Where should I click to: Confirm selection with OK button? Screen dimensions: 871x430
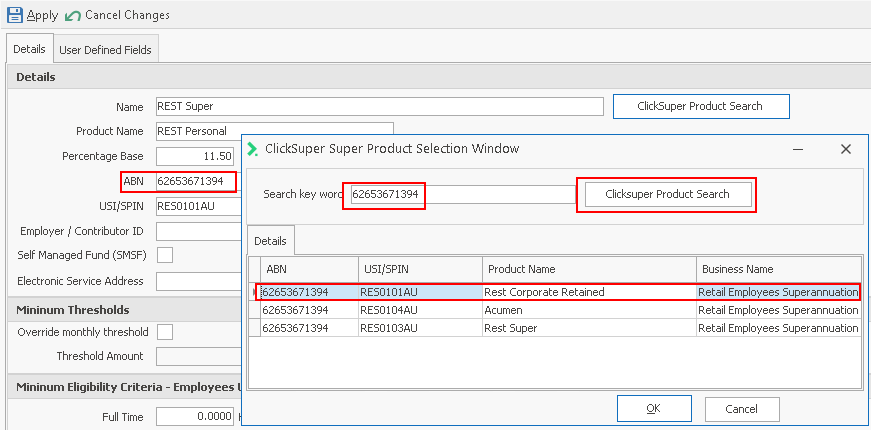click(653, 408)
